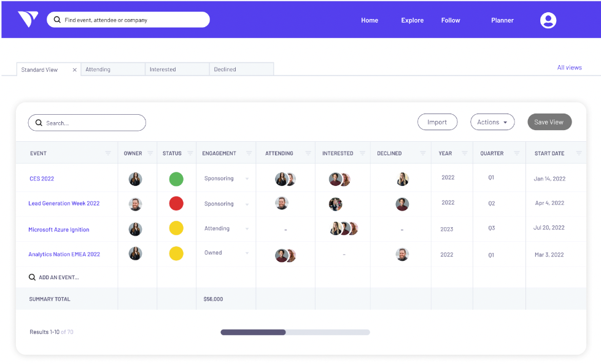Expand Attending engagement dropdown for Azure Ignition
Image resolution: width=601 pixels, height=364 pixels.
(247, 229)
